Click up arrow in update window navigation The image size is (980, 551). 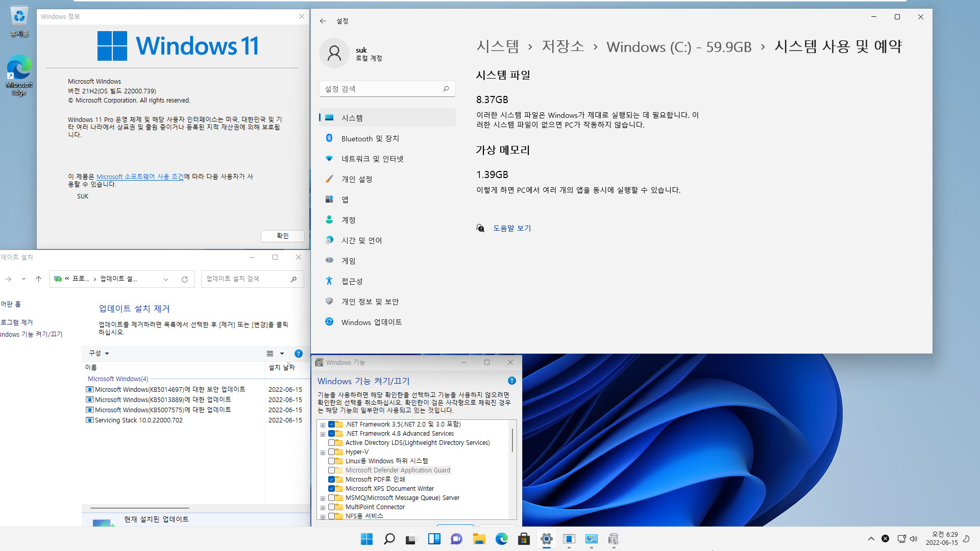coord(38,279)
